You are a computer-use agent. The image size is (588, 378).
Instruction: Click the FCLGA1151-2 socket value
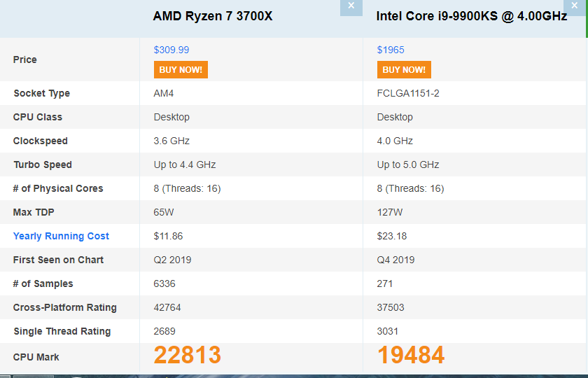coord(408,93)
